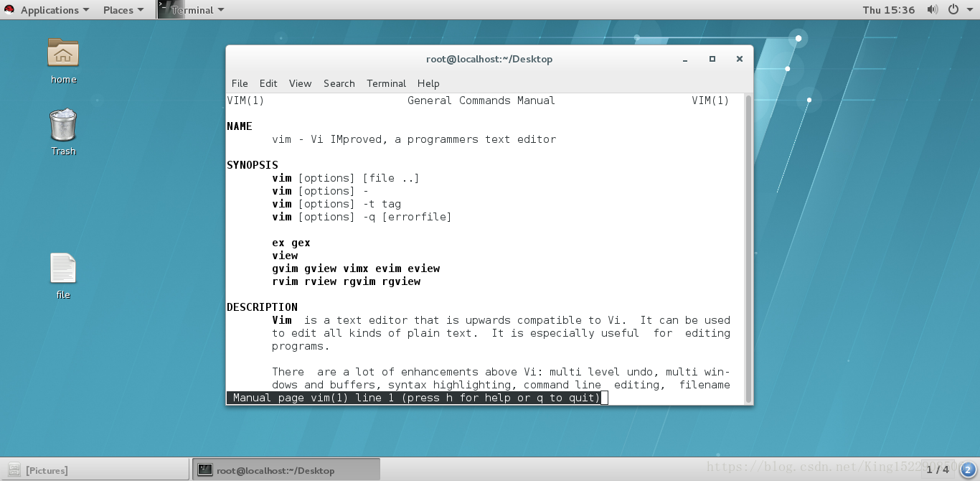Click the 'vim [options] [file ..]' line

point(346,178)
